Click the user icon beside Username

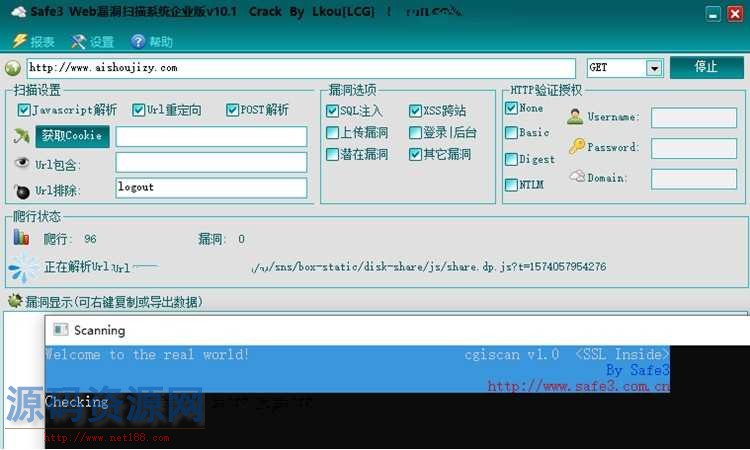[x=575, y=116]
